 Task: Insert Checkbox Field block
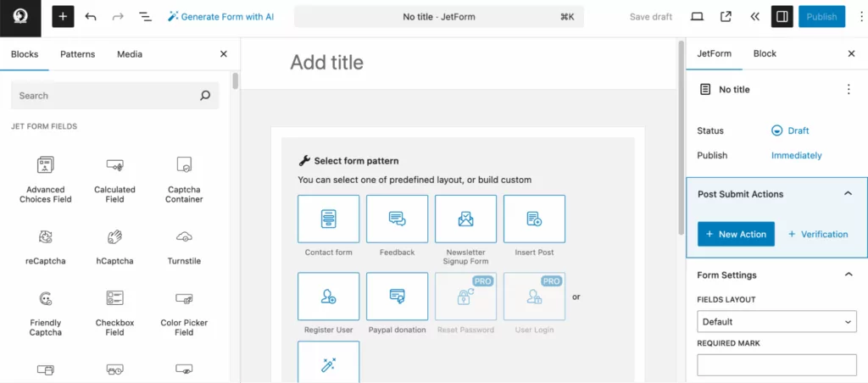[x=114, y=313]
